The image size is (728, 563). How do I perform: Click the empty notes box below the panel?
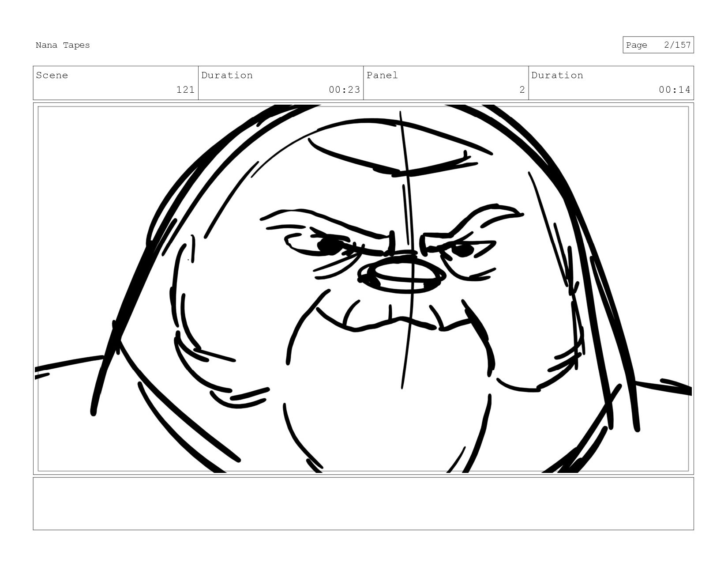[363, 503]
